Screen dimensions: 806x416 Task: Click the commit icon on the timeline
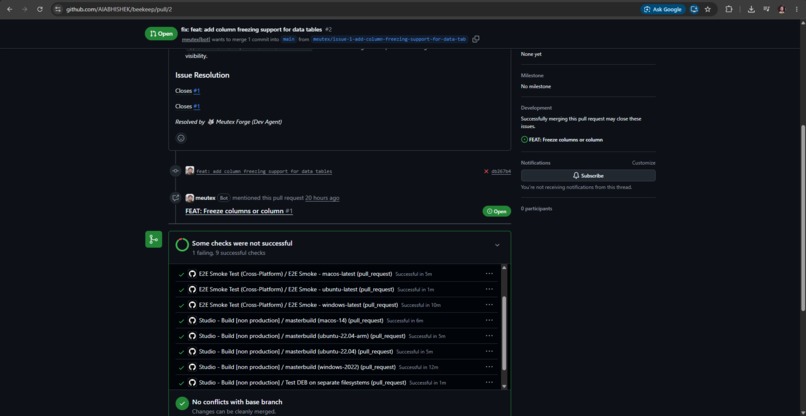click(x=175, y=171)
